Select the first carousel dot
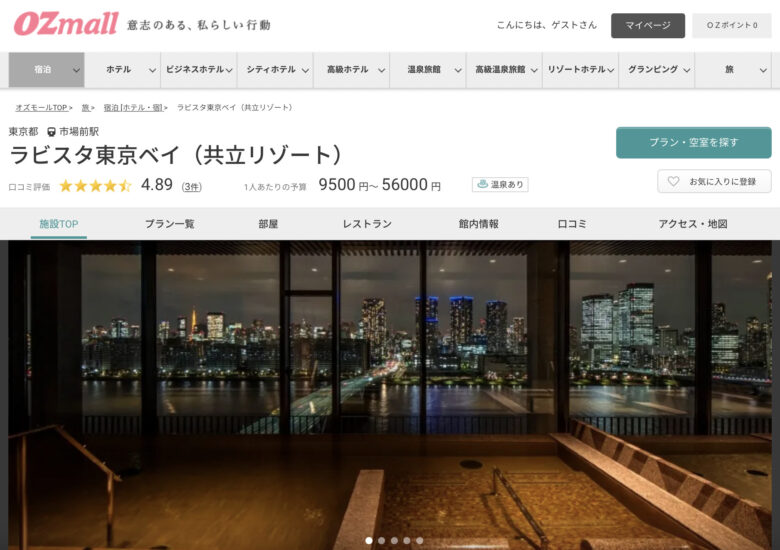This screenshot has width=780, height=550. 369,541
